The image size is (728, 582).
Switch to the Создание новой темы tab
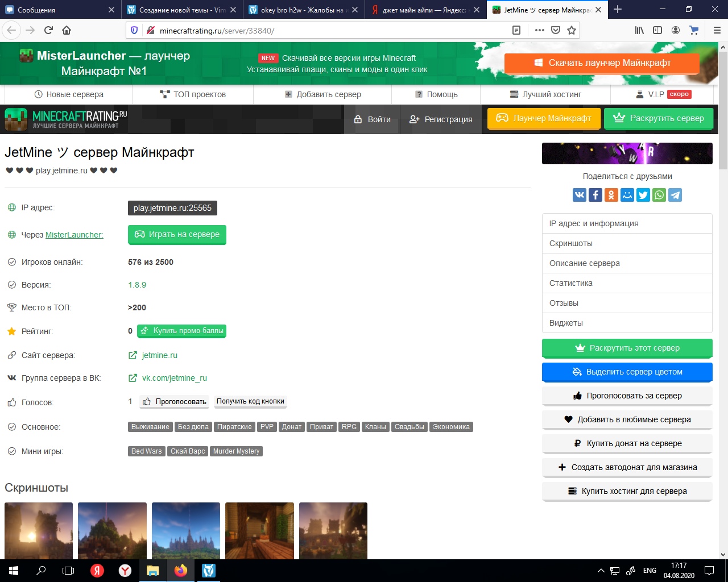pyautogui.click(x=181, y=10)
